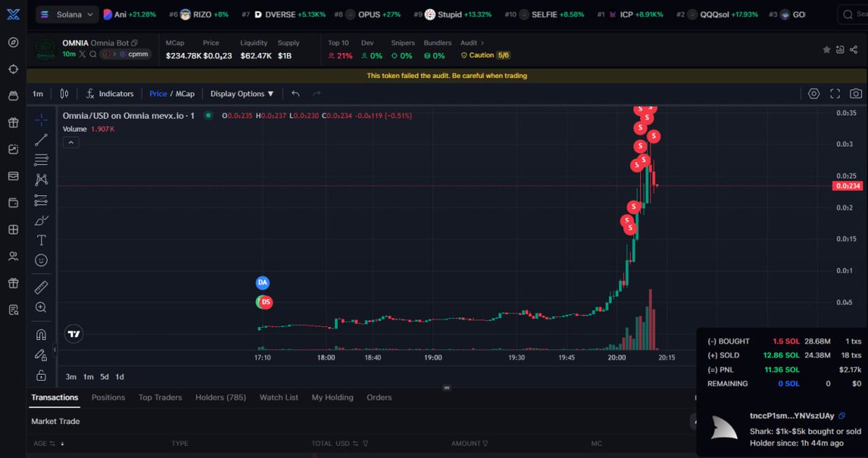Take a chart snapshot with camera icon
Screen dimensions: 868x458
click(856, 93)
